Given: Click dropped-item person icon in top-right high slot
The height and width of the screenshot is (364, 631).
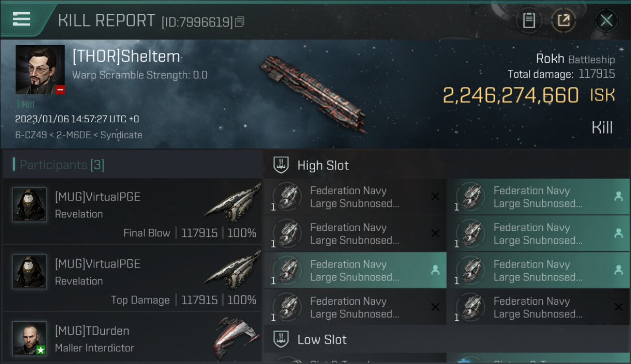Looking at the screenshot, I should click(x=618, y=197).
